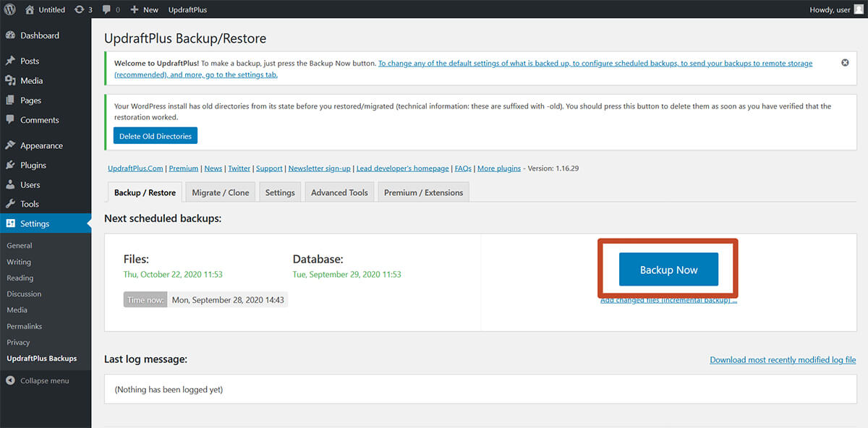Image resolution: width=868 pixels, height=428 pixels.
Task: Open the Discussion settings submenu item
Action: (24, 294)
